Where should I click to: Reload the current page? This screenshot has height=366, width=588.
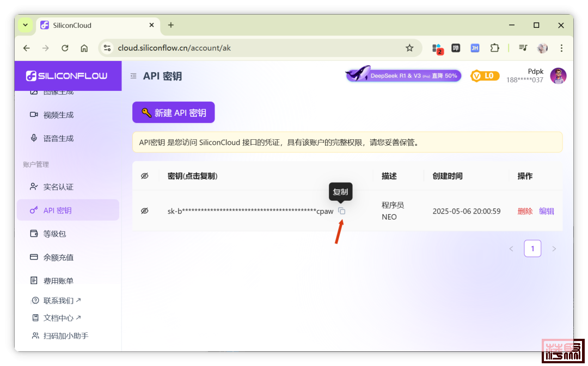click(x=65, y=48)
